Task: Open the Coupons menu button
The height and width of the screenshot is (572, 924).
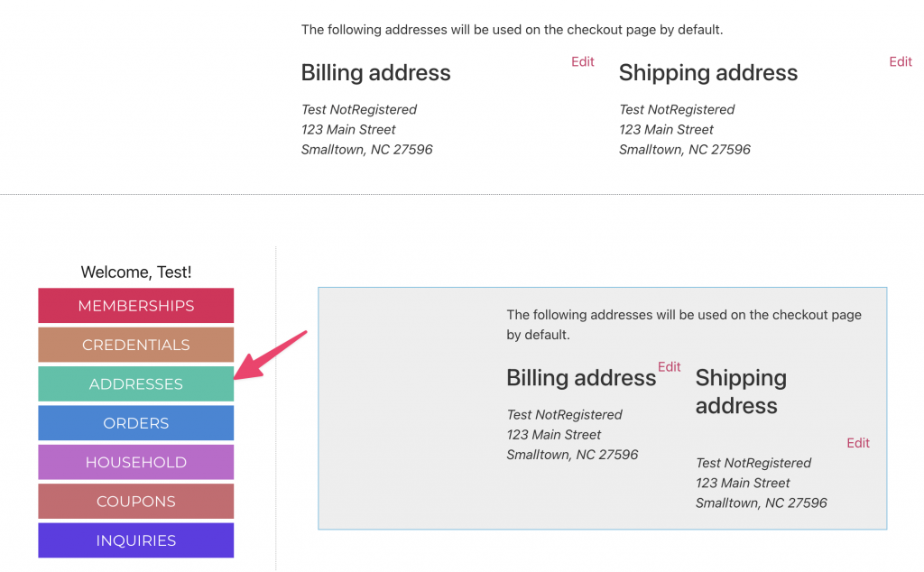Action: (135, 502)
